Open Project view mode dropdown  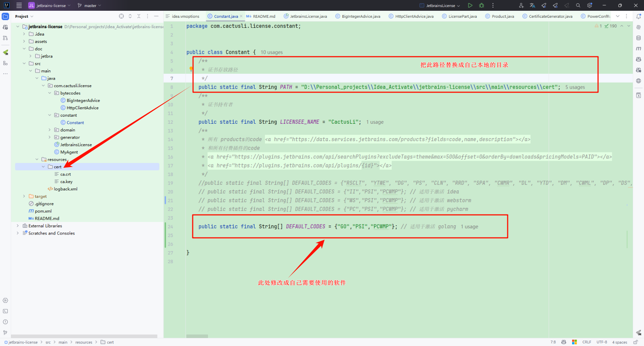[x=24, y=16]
